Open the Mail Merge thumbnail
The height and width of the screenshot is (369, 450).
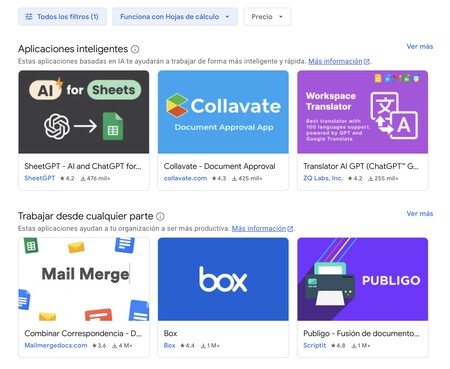[84, 279]
